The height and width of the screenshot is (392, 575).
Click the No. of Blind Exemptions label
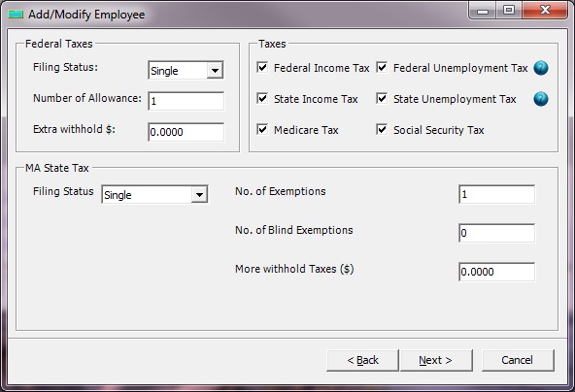294,230
